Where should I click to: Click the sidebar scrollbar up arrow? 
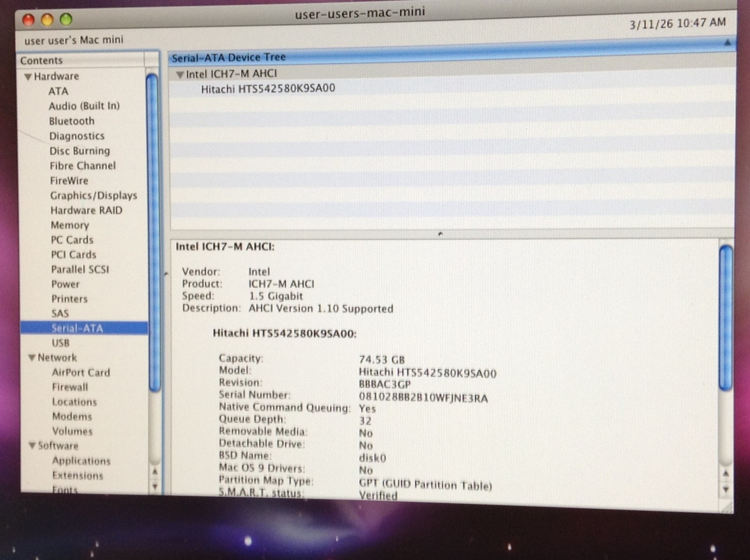[x=155, y=471]
